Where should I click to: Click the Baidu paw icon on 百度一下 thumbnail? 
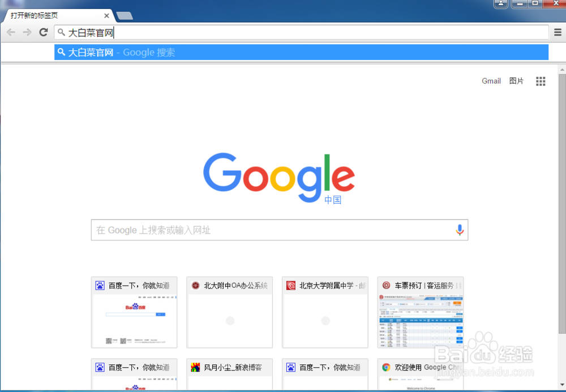[x=99, y=285]
